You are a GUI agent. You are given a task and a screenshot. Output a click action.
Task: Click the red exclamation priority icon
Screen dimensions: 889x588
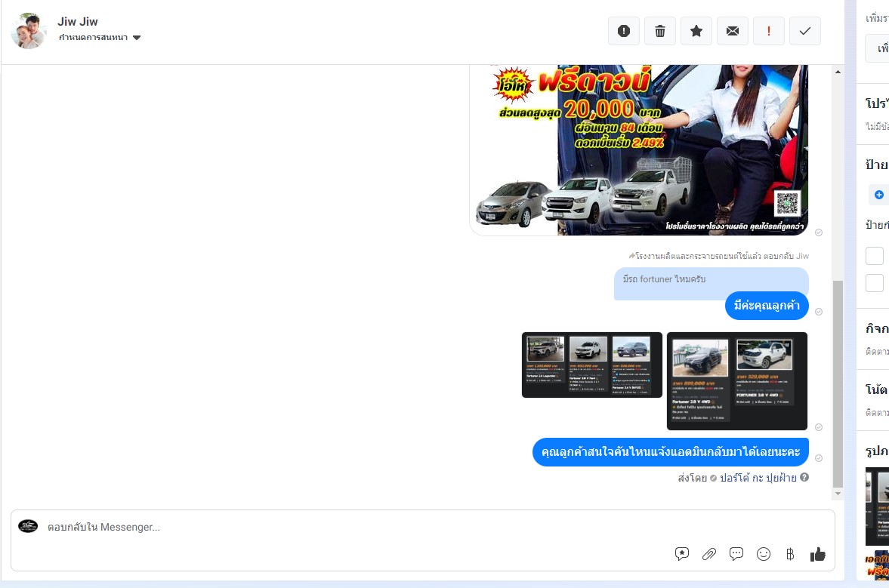pos(769,31)
